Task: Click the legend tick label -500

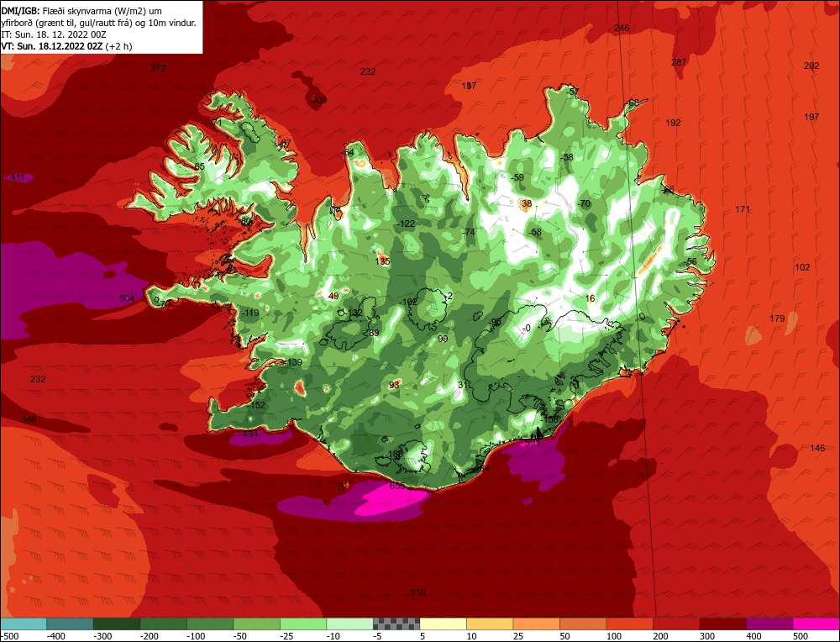Action: coord(9,636)
